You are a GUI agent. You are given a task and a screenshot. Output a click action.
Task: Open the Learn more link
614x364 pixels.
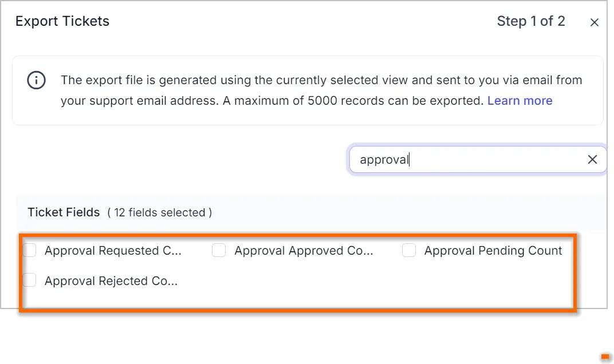pyautogui.click(x=519, y=101)
